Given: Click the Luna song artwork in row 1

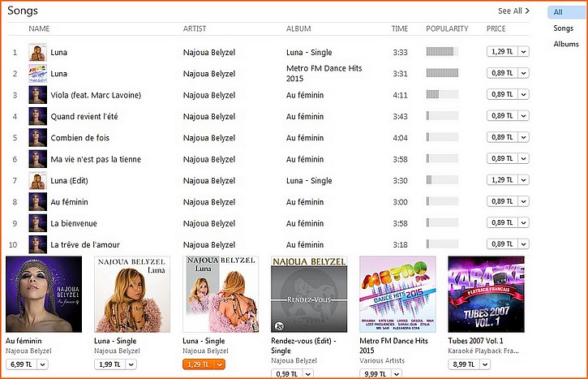Looking at the screenshot, I should point(38,52).
